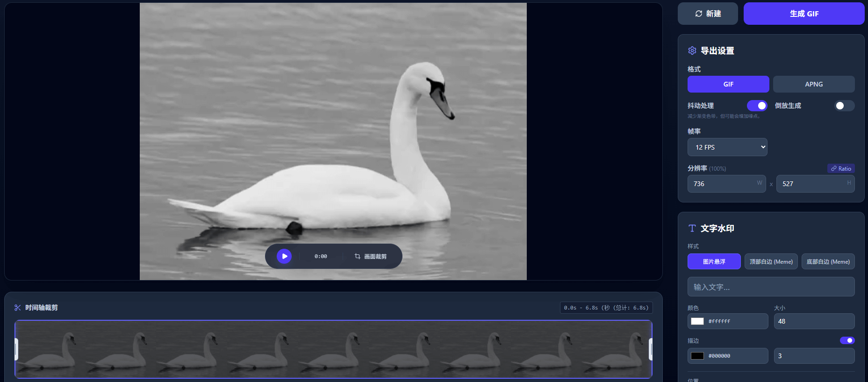This screenshot has width=868, height=382.
Task: Click the 0:00 playback time
Action: click(x=321, y=256)
